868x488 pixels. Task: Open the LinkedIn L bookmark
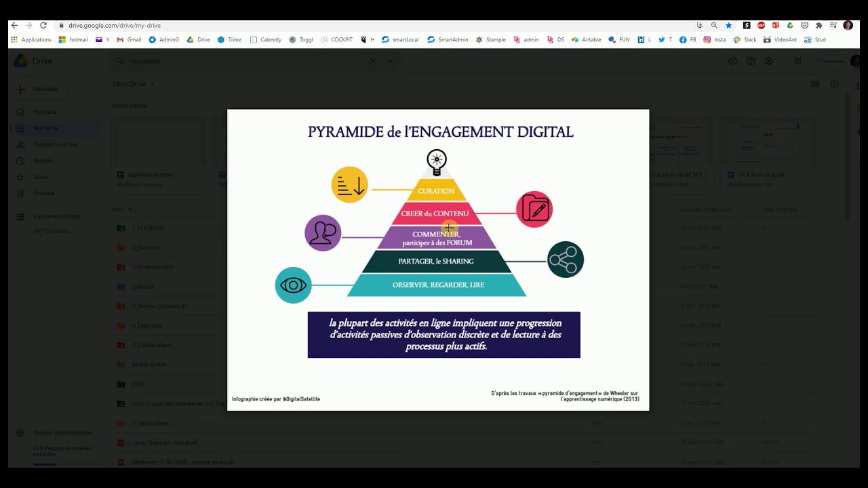644,40
